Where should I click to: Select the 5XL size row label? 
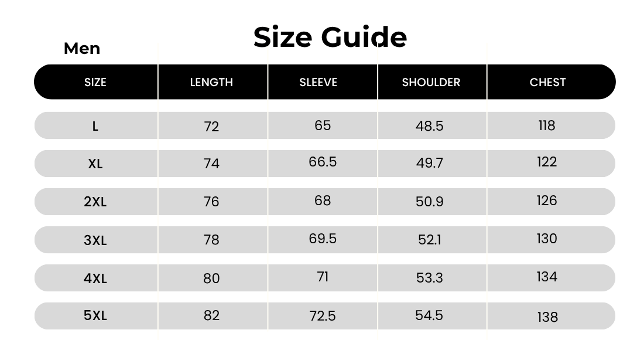(x=95, y=315)
